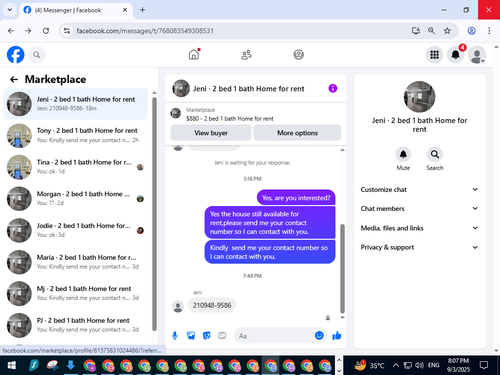
Task: Open the Maria conversation in the list
Action: [x=75, y=262]
